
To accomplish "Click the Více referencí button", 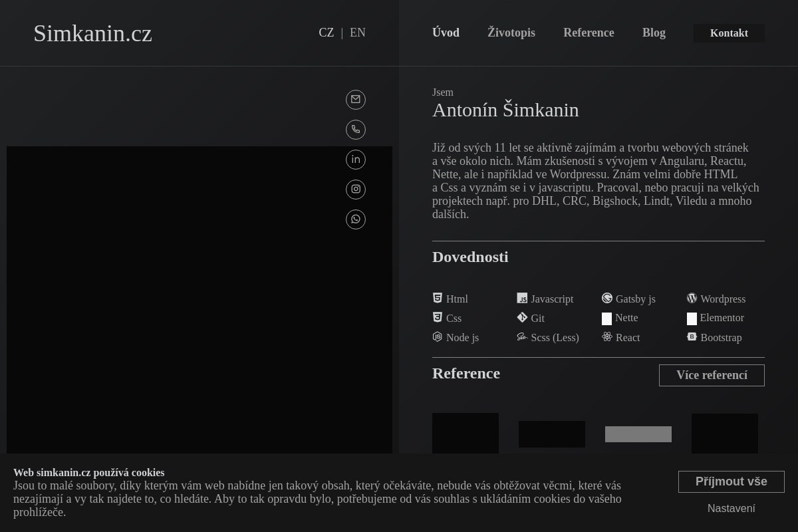I will click(x=712, y=375).
